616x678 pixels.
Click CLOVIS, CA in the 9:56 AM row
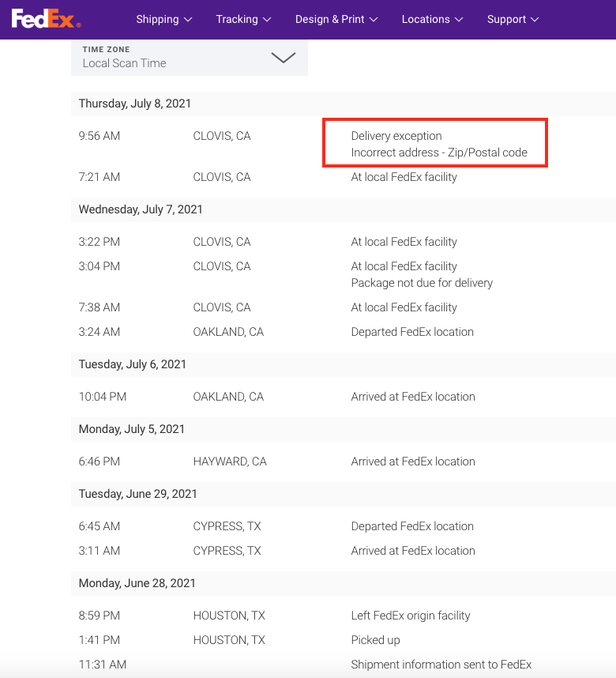(222, 136)
